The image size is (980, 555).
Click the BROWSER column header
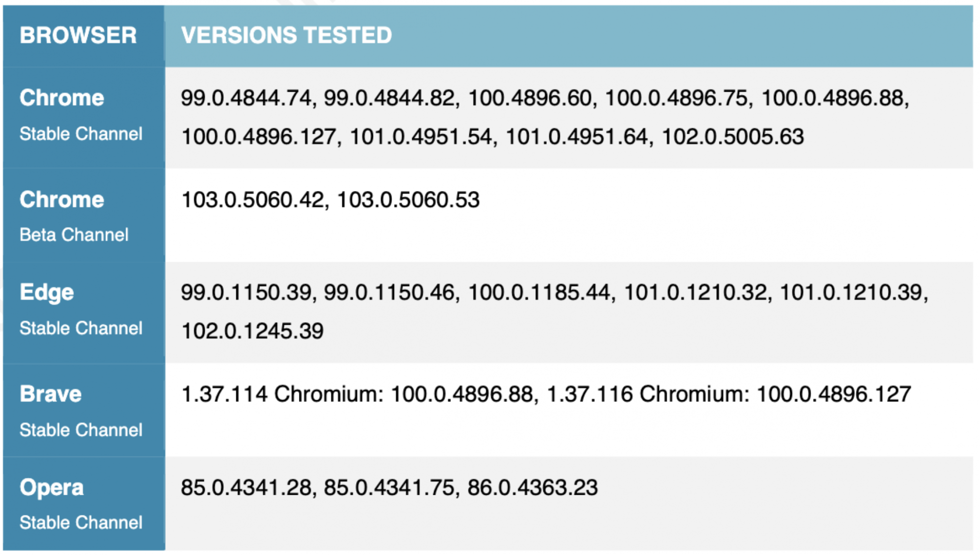(x=78, y=35)
